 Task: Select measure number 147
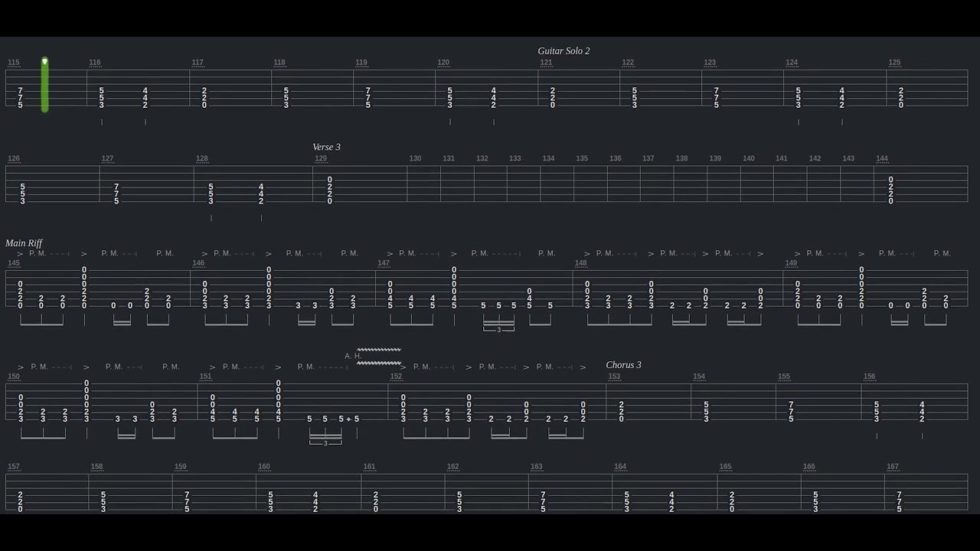coord(384,263)
